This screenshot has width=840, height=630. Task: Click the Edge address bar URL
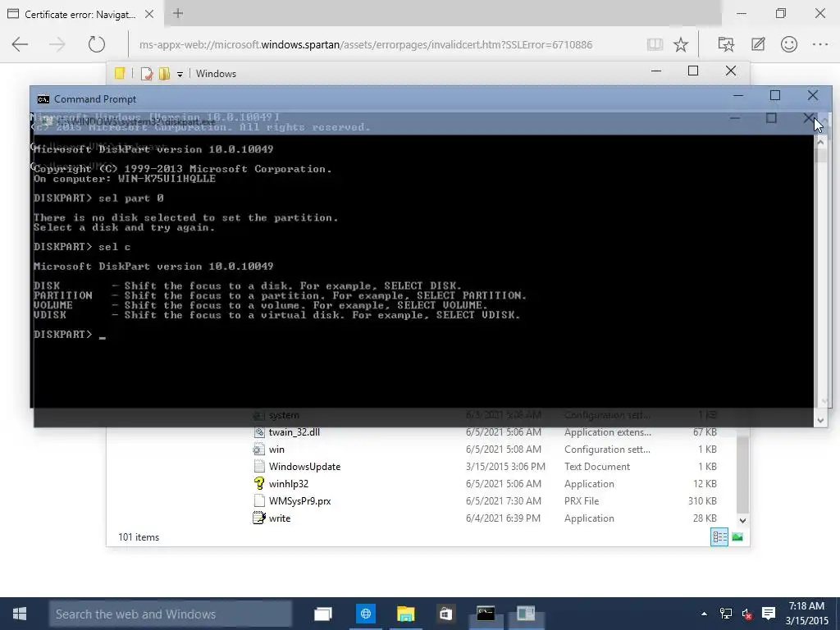pyautogui.click(x=366, y=44)
